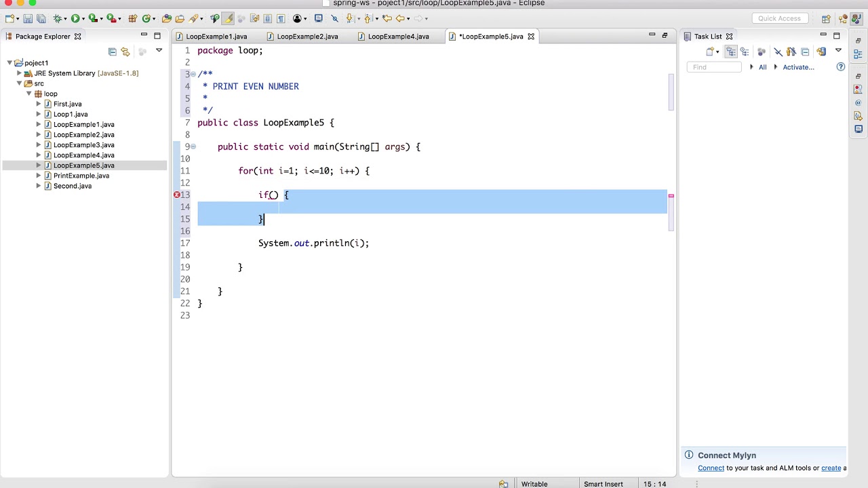Save the file with floppy disk icon
868x488 pixels.
28,18
